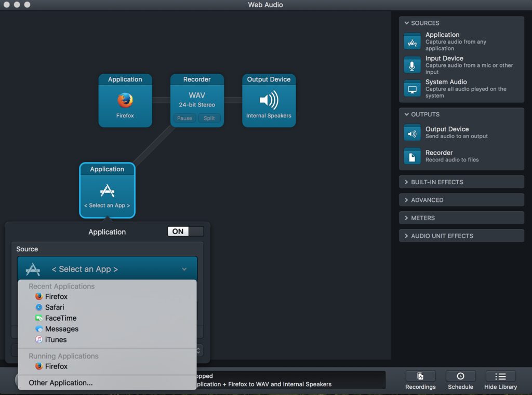Click the < Select an App > block label
This screenshot has height=395, width=532.
click(x=107, y=206)
